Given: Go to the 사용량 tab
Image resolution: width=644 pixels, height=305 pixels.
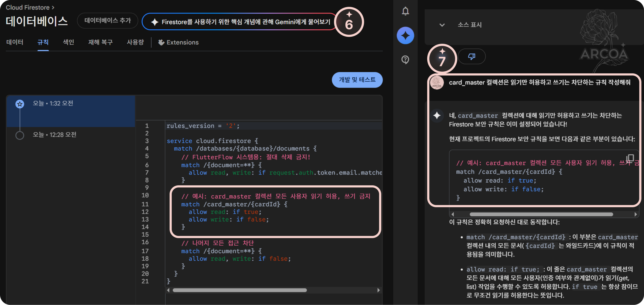Looking at the screenshot, I should (x=135, y=42).
